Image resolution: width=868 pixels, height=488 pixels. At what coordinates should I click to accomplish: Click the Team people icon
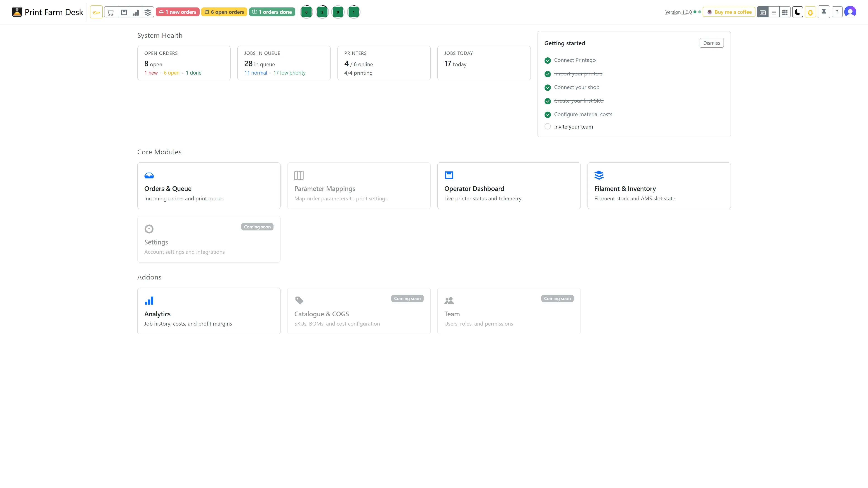click(449, 300)
